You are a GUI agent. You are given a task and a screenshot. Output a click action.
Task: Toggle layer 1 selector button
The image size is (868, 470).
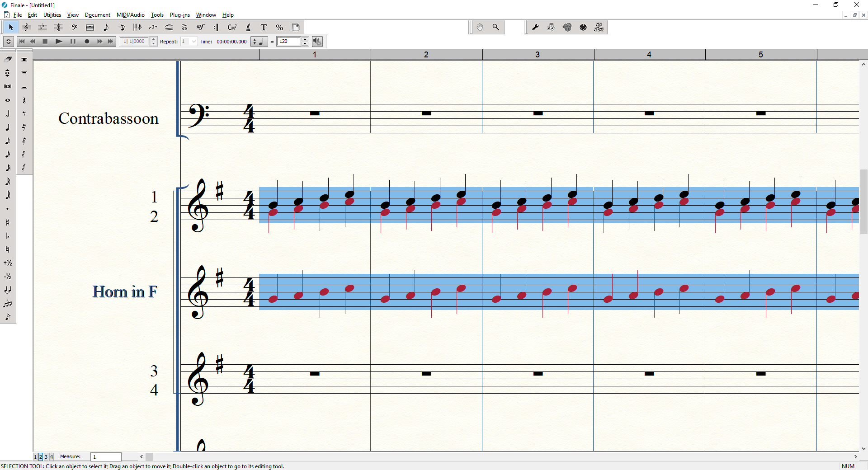35,457
